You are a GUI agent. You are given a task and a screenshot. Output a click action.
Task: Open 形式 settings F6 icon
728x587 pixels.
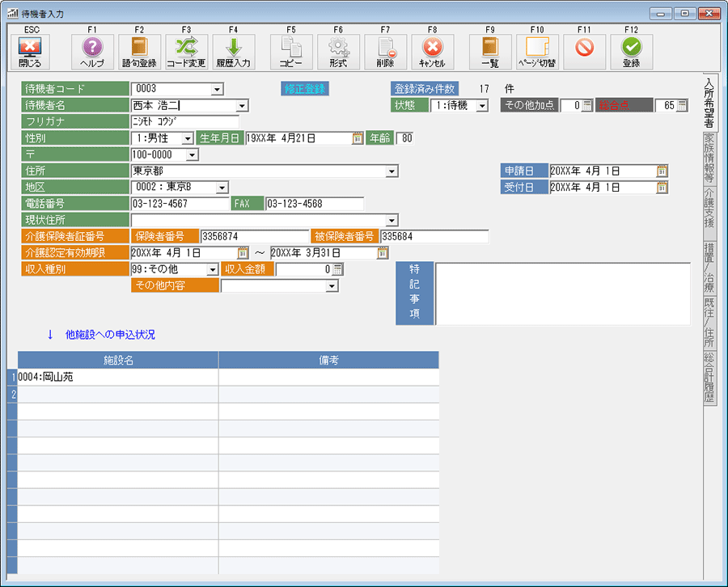[338, 52]
